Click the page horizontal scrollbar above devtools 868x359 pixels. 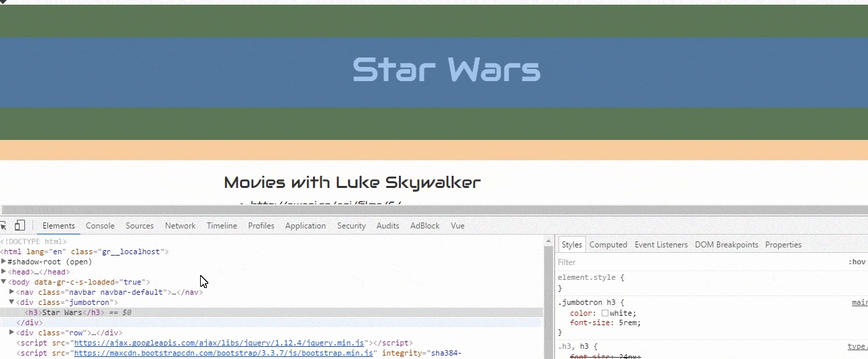tap(434, 210)
